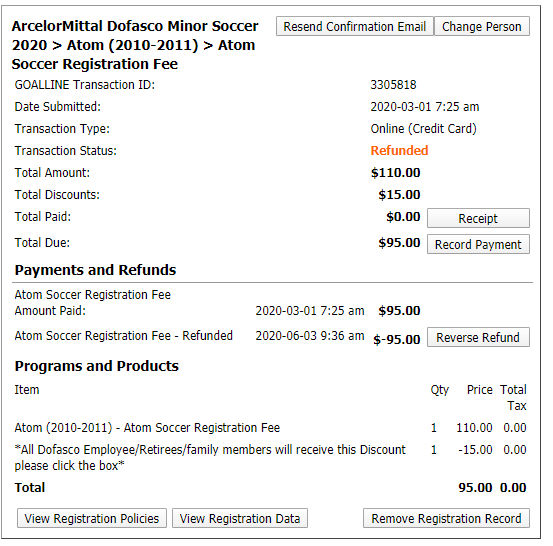This screenshot has width=553, height=546.
Task: Click the Total Due value $95.00
Action: pyautogui.click(x=399, y=243)
